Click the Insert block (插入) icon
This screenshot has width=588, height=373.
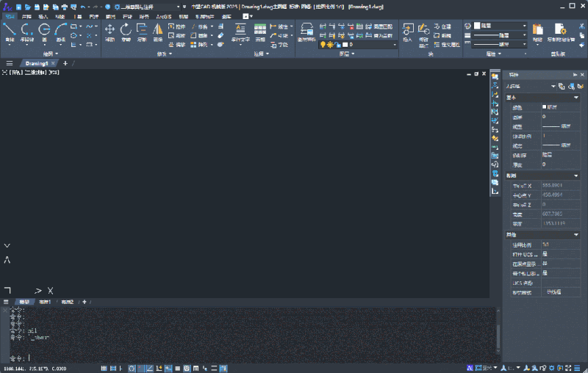408,32
